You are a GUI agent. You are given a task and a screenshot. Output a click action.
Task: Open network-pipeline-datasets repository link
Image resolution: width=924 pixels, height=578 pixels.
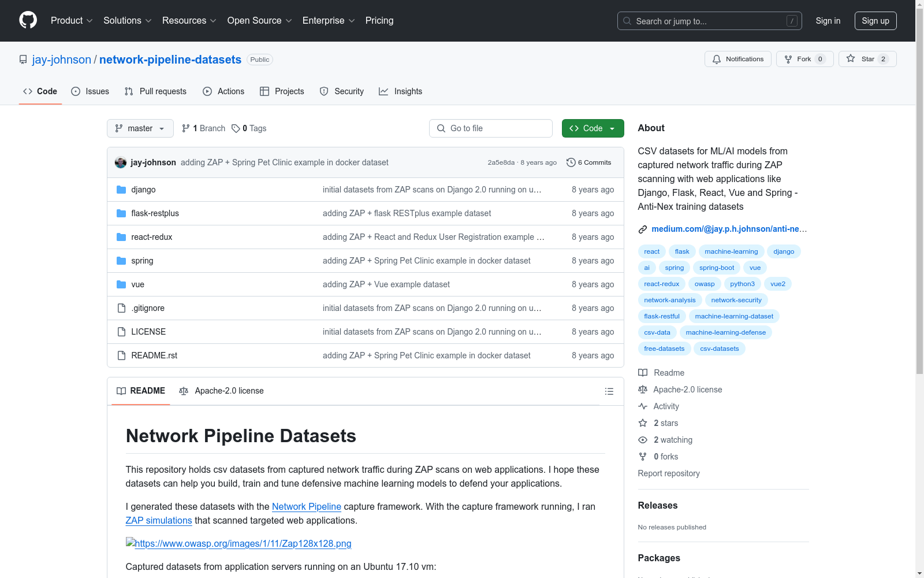click(x=170, y=60)
